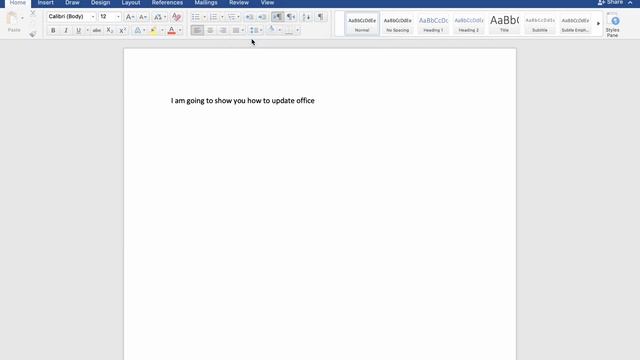Click the Share button
This screenshot has width=640, height=360.
[x=610, y=2]
